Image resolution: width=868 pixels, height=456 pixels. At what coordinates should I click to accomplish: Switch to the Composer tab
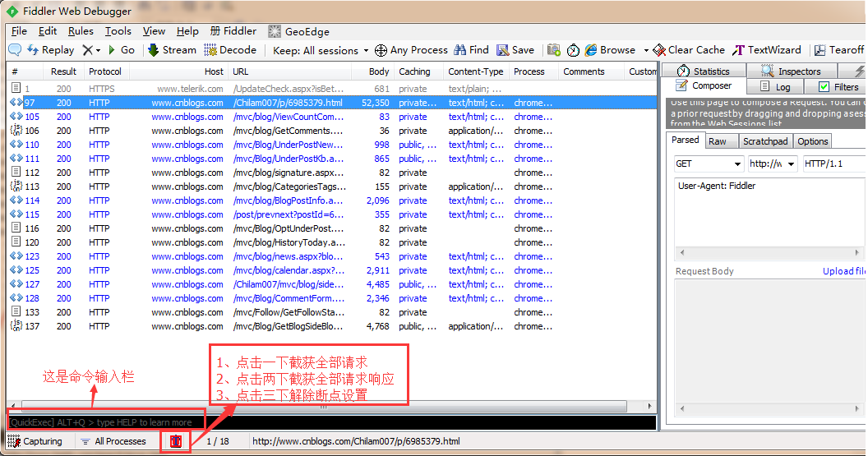click(704, 85)
